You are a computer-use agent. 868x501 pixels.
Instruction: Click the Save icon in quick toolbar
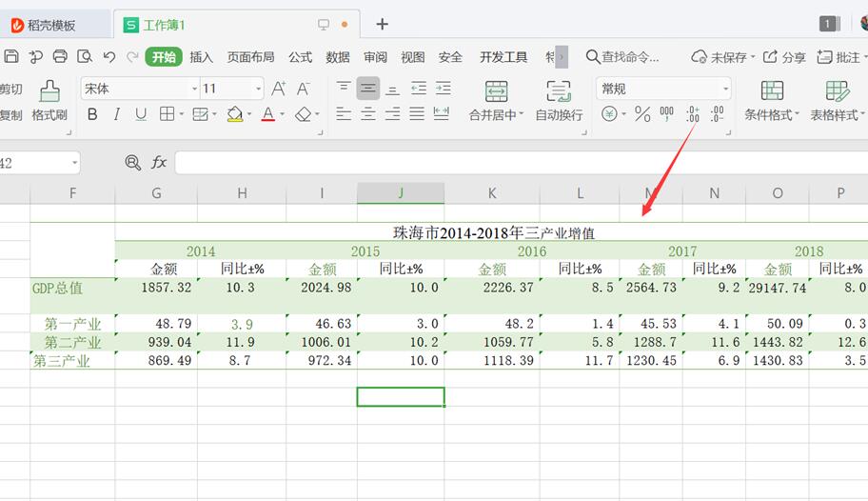tap(11, 56)
